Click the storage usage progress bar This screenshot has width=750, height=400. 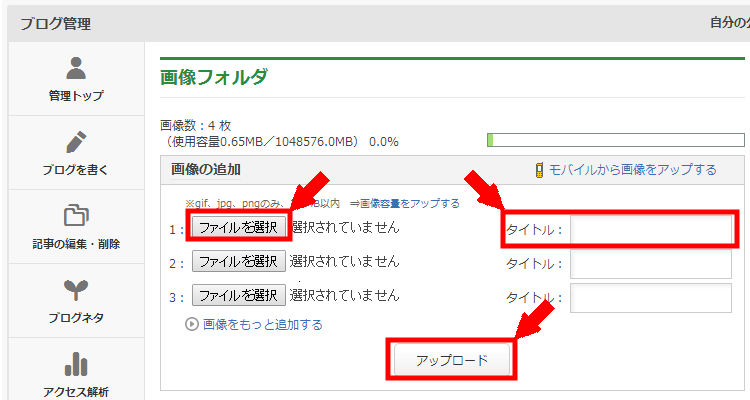point(616,140)
